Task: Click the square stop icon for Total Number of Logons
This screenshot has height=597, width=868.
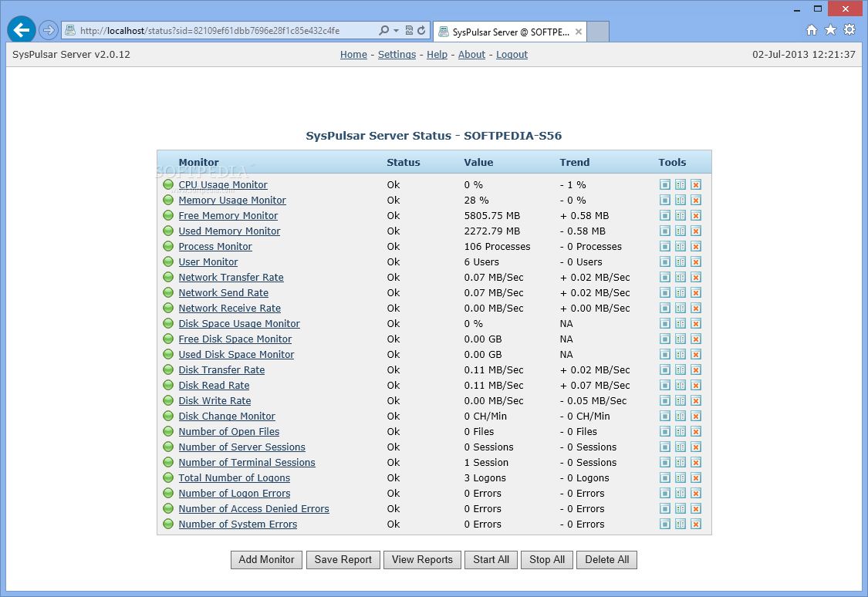Action: pyautogui.click(x=665, y=478)
